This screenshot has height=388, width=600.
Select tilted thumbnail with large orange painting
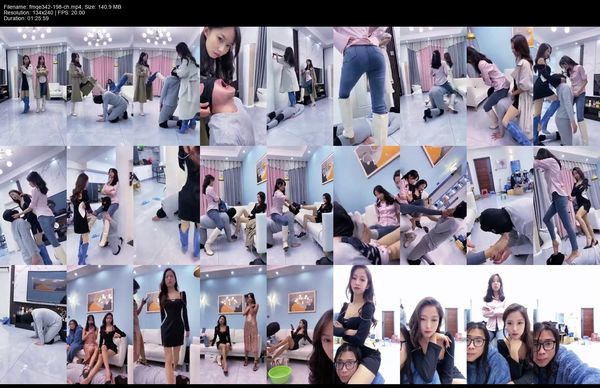[367, 205]
